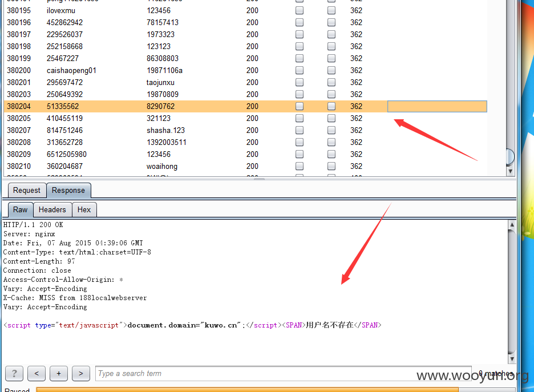Image resolution: width=534 pixels, height=392 pixels.
Task: Tick first checkbox in row 380195
Action: [x=300, y=11]
